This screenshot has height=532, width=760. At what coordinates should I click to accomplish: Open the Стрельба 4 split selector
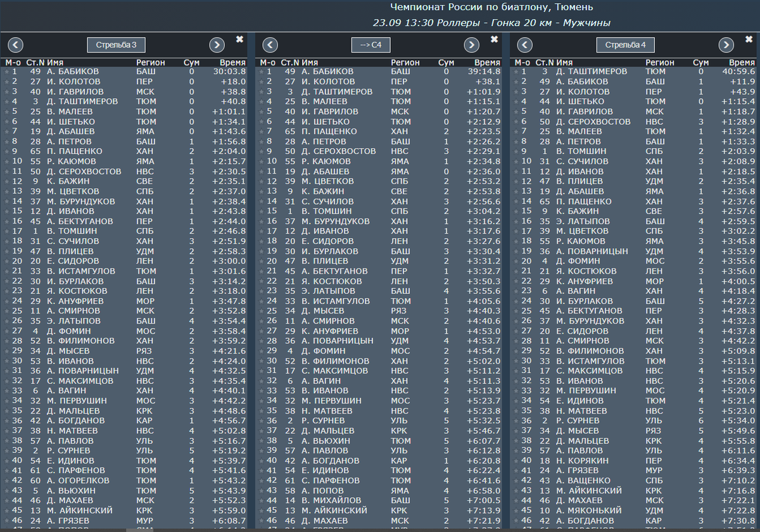click(626, 45)
